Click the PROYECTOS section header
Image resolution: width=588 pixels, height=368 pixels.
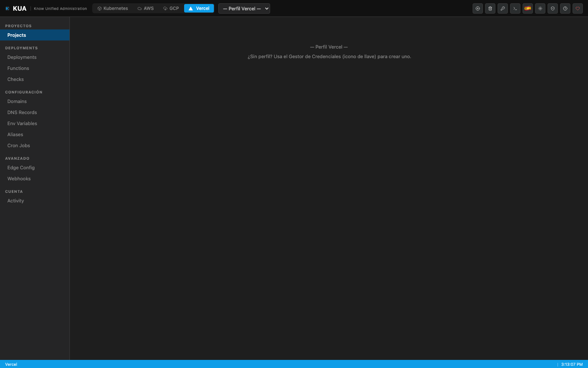coord(18,26)
